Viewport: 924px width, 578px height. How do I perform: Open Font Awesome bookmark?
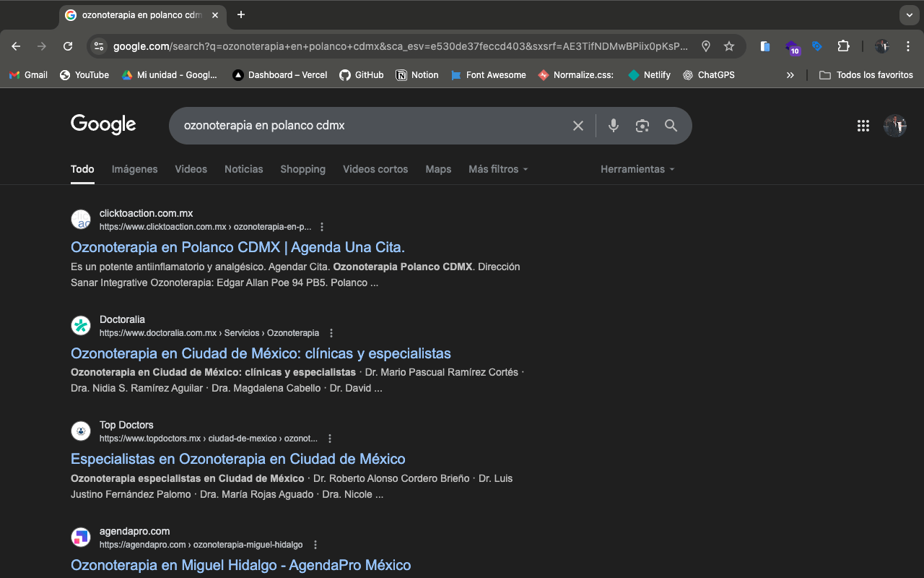(488, 75)
